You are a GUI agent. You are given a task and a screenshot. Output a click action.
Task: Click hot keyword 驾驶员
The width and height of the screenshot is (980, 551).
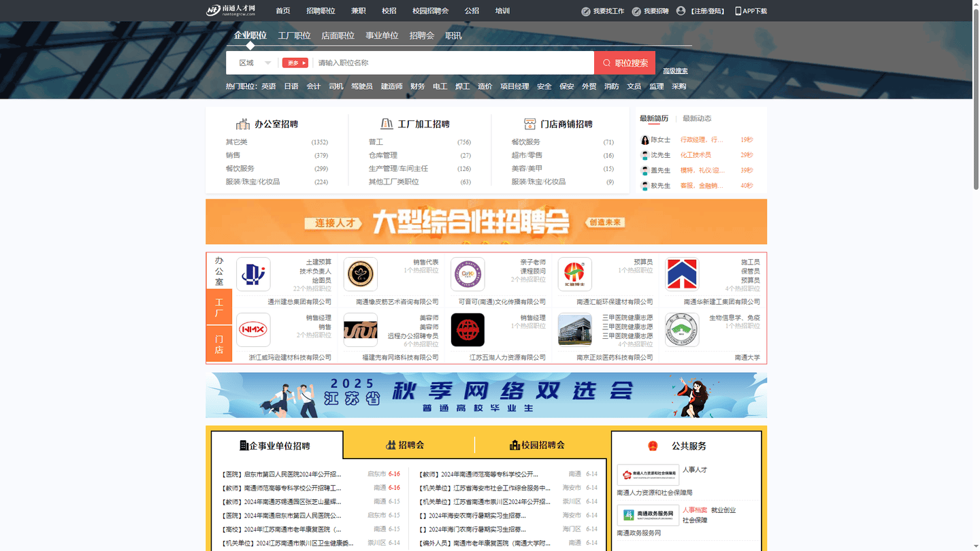point(362,86)
